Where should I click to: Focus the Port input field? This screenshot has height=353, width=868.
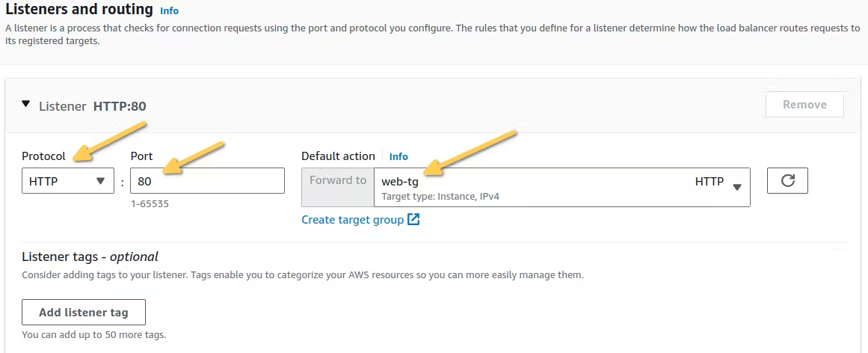pos(207,181)
